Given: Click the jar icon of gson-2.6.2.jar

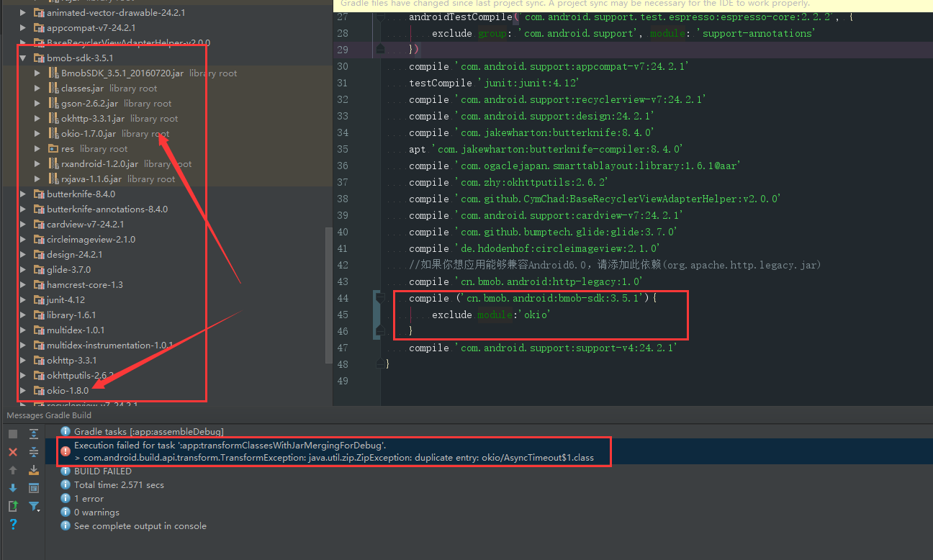Looking at the screenshot, I should pos(53,104).
